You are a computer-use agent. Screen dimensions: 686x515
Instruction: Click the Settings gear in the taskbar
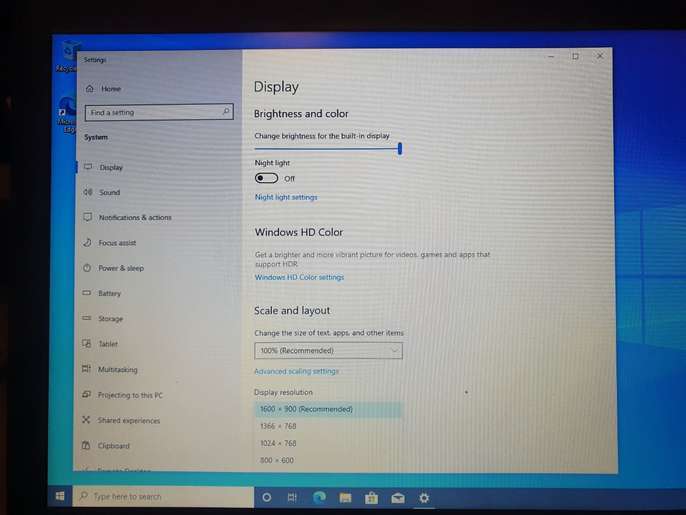[424, 498]
